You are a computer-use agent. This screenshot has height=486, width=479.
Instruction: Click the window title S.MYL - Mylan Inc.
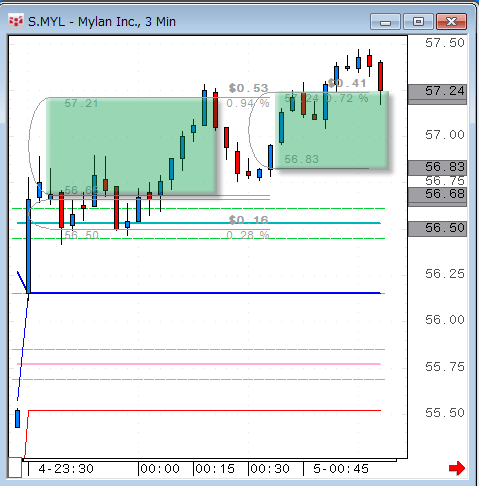[x=102, y=22]
